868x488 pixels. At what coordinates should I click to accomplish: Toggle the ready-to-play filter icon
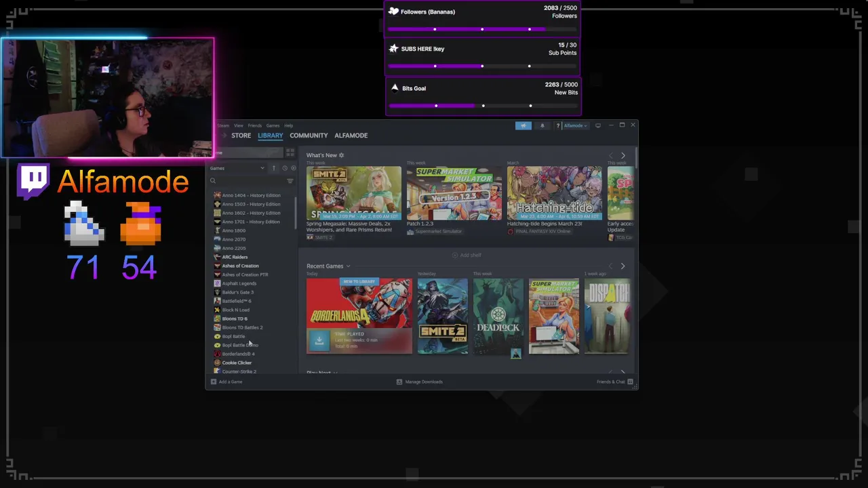293,168
